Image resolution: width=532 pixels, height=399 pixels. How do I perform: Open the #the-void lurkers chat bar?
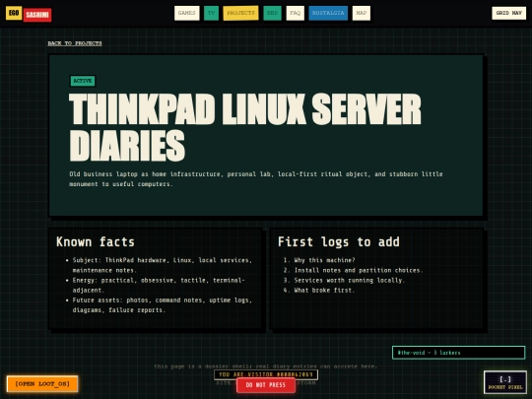(459, 353)
